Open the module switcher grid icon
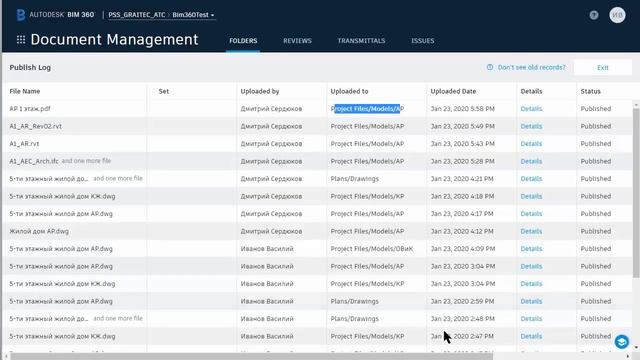This screenshot has width=640, height=360. (21, 40)
